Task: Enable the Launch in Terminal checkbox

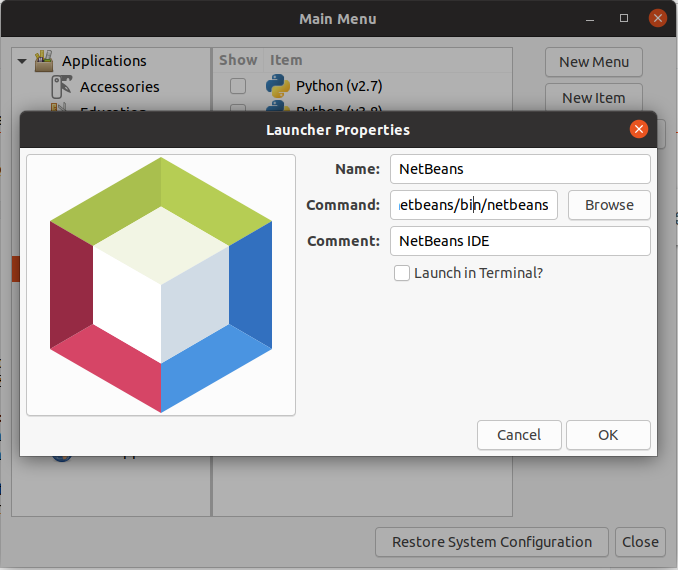Action: click(x=402, y=273)
